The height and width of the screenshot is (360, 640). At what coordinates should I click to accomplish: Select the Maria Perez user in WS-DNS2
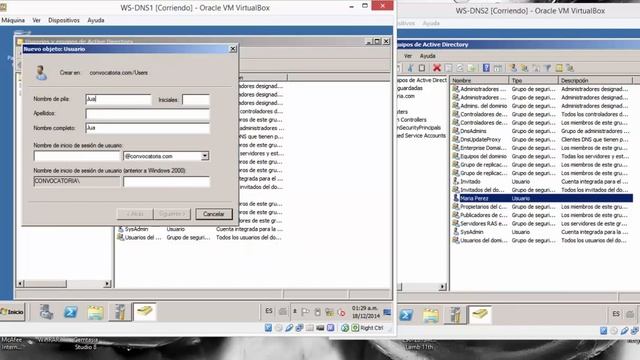pos(542,198)
